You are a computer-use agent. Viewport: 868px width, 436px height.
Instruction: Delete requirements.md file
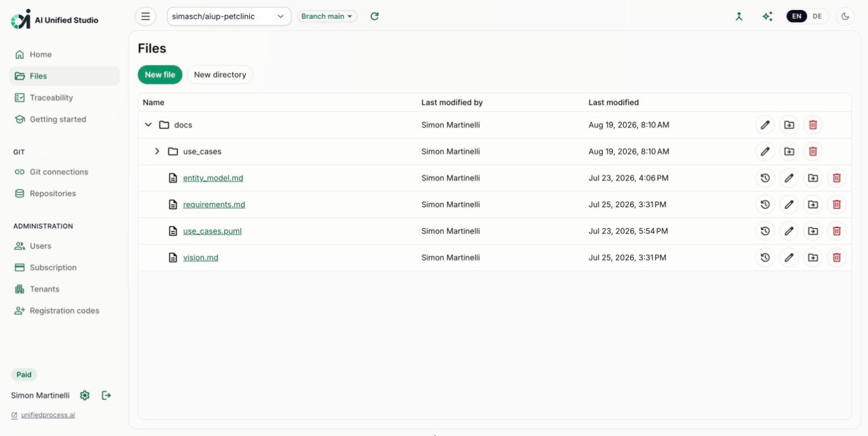pyautogui.click(x=837, y=205)
